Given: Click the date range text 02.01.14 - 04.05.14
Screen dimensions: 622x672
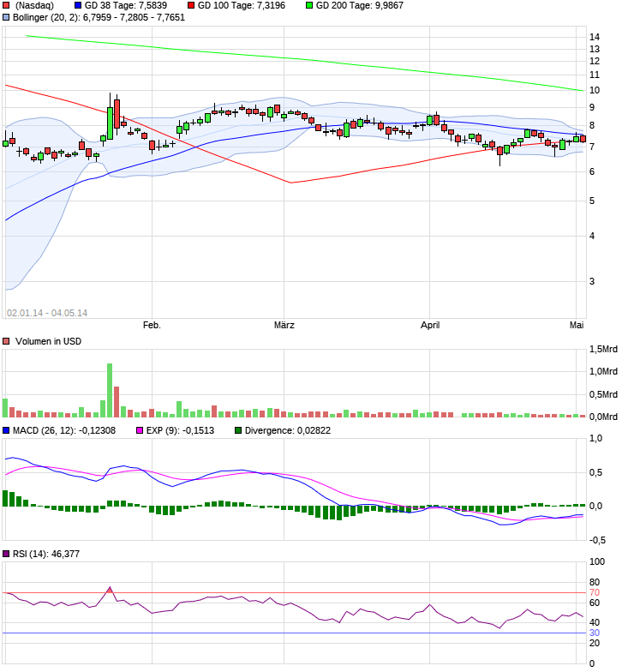Looking at the screenshot, I should 47,314.
